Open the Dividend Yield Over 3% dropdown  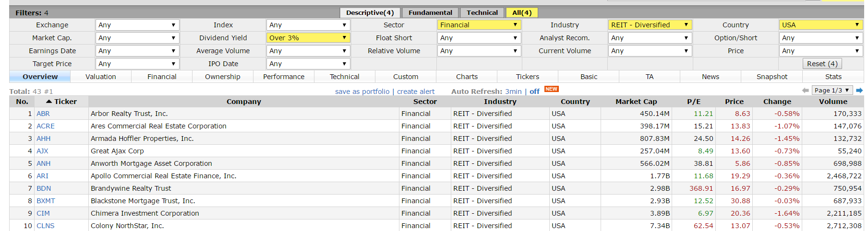pos(308,38)
